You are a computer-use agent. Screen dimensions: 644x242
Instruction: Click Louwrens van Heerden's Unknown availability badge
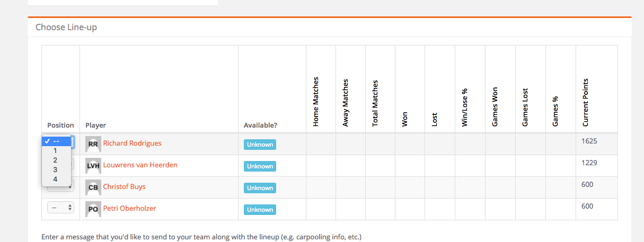coord(260,166)
